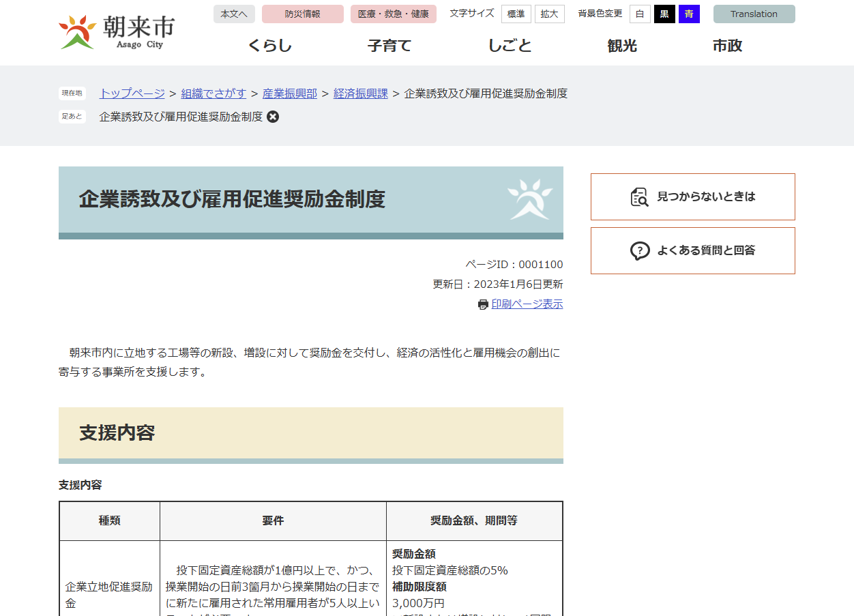Viewport: 854px width, 616px height.
Task: Open the しごと menu
Action: click(510, 46)
